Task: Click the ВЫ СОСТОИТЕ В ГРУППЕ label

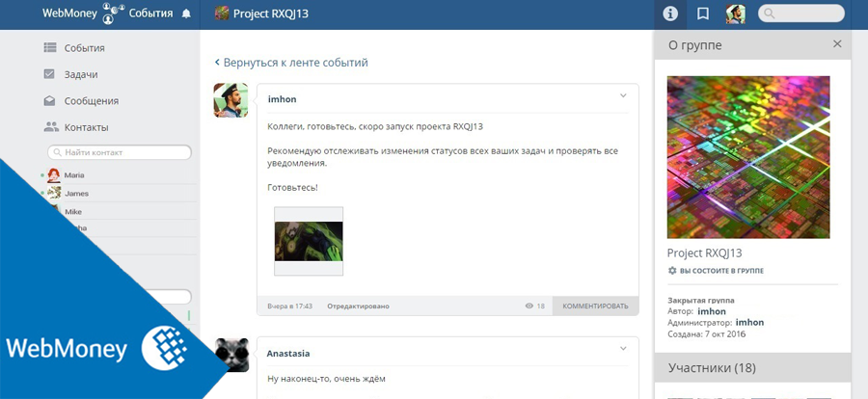Action: pos(721,271)
